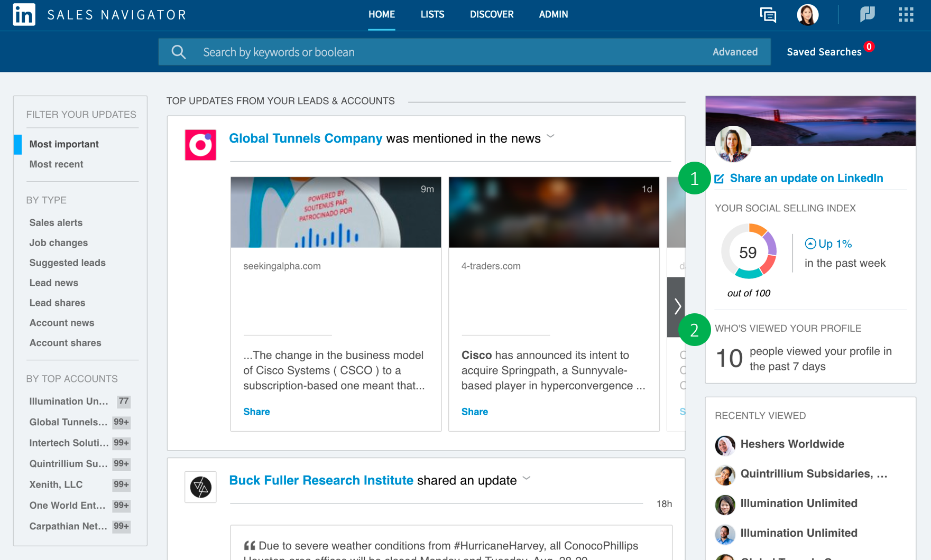Click Share an update on LinkedIn
Viewport: 931px width, 560px height.
click(806, 178)
